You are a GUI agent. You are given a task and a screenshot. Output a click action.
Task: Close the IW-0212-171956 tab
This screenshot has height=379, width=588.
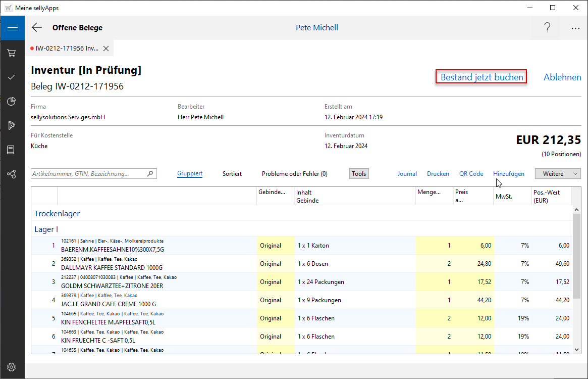[x=106, y=49]
